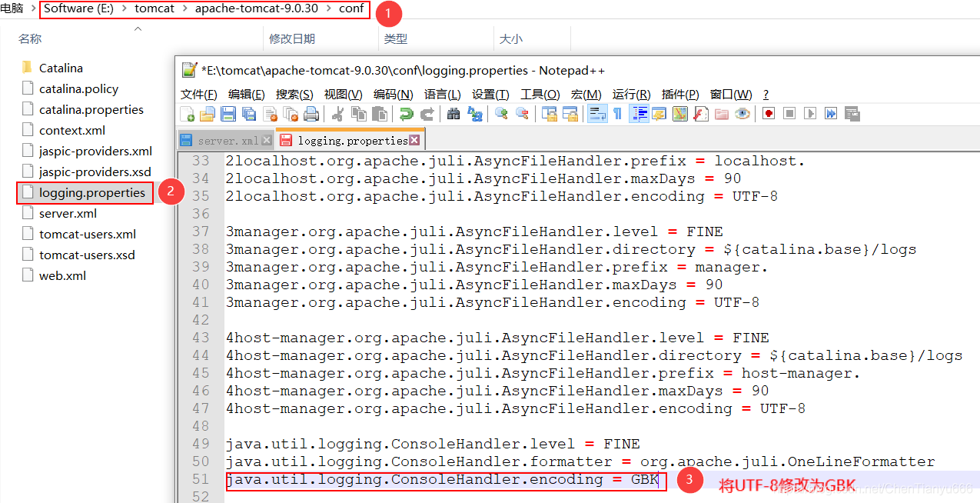Toggle file monitoring eye icon
This screenshot has width=980, height=503.
coord(742,114)
